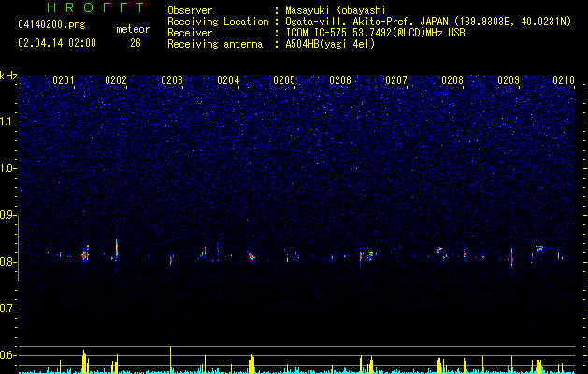Click the Receiving antenna label

coord(215,44)
